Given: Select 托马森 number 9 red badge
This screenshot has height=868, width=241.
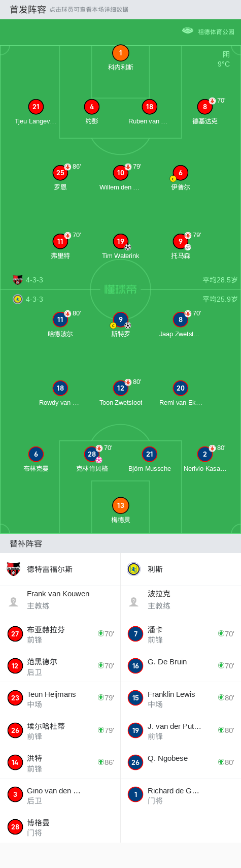Looking at the screenshot, I should coord(180,241).
